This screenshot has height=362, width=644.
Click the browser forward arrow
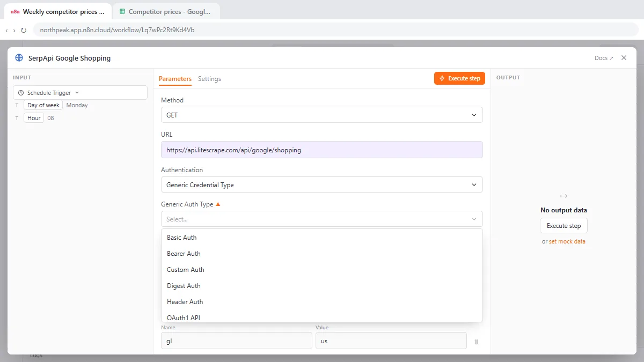(14, 31)
